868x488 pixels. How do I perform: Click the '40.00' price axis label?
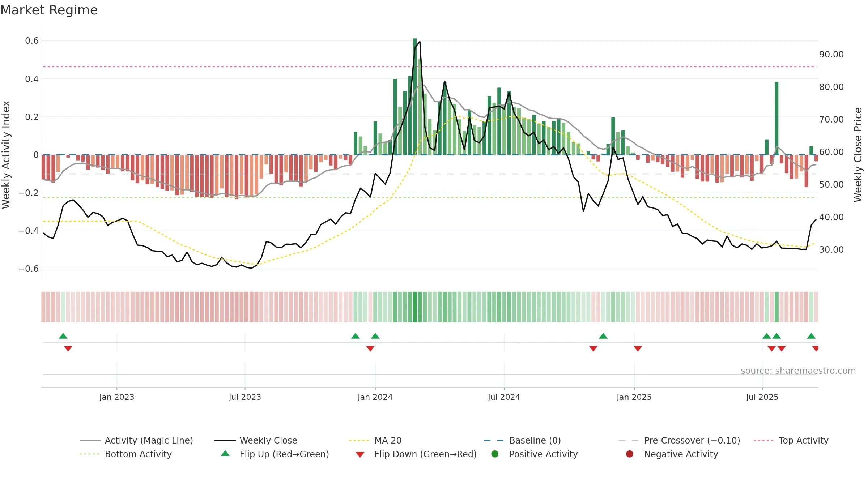[x=831, y=217]
